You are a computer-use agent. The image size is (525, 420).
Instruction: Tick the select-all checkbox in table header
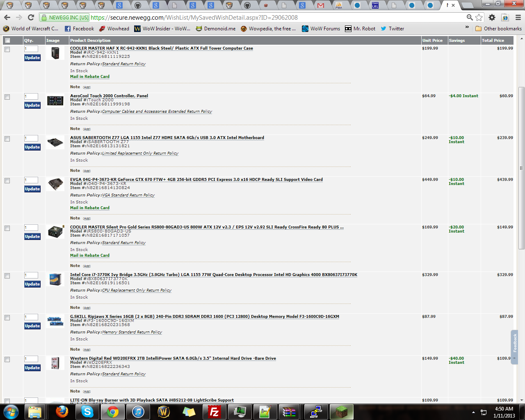(x=7, y=40)
